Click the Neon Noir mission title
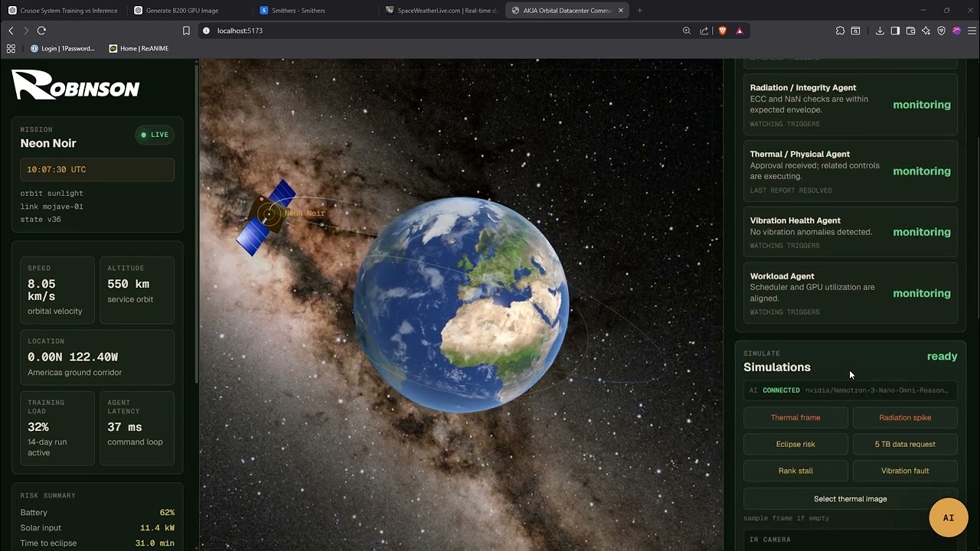Viewport: 980px width, 551px height. tap(48, 143)
